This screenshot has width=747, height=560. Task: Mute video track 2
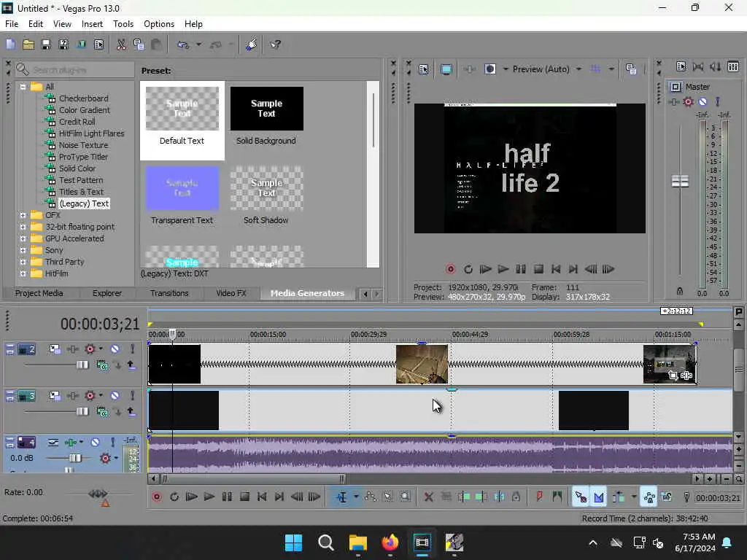pos(115,349)
